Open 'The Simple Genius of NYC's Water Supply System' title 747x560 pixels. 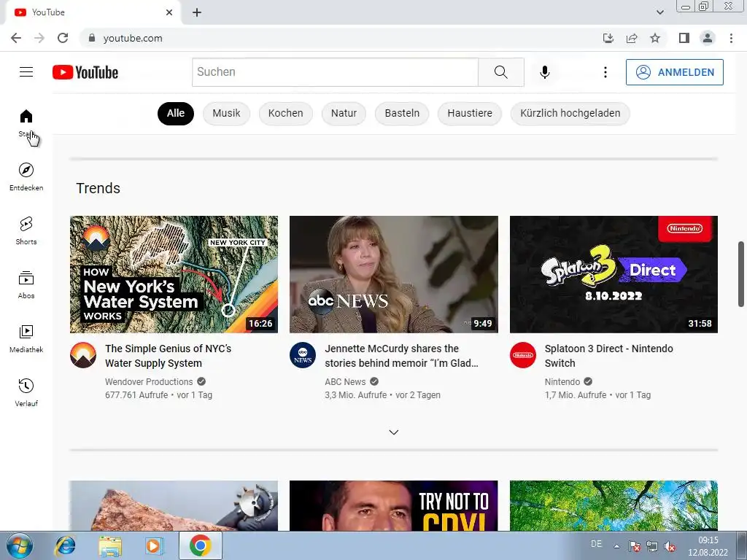point(169,356)
